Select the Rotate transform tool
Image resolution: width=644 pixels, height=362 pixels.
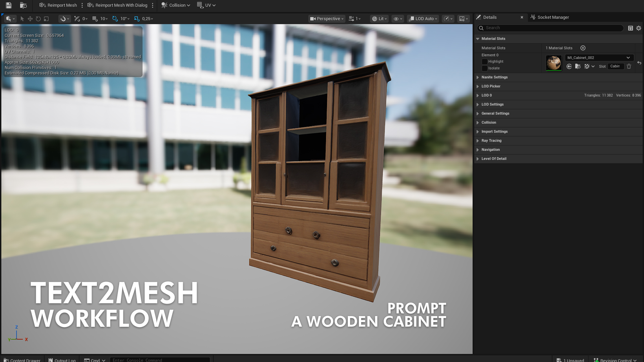tap(38, 19)
